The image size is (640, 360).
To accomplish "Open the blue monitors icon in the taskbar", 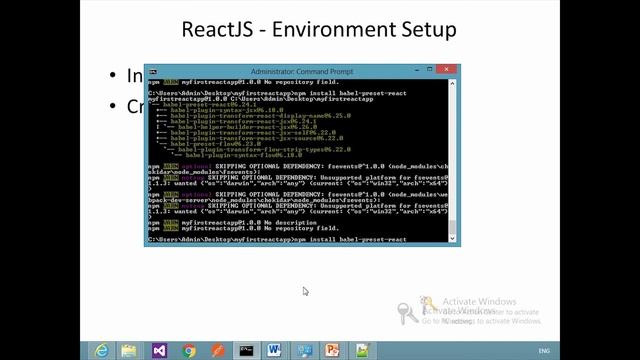I will (304, 351).
